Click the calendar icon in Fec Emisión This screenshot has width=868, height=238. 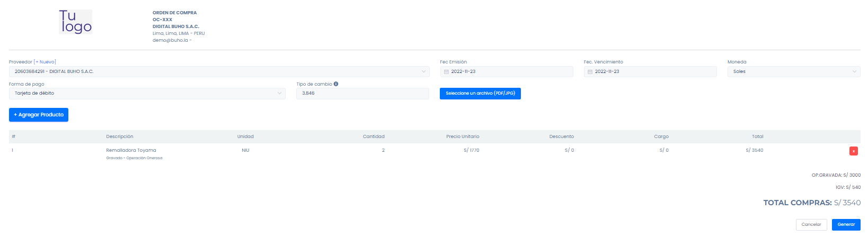446,72
